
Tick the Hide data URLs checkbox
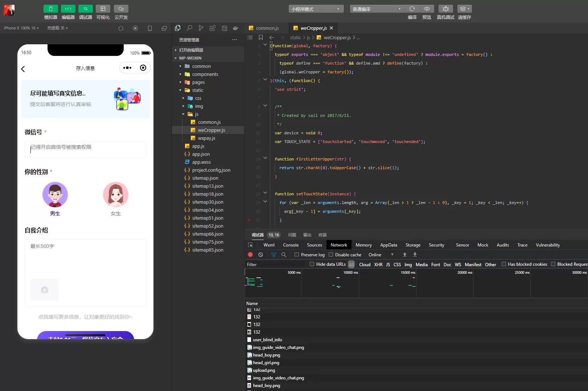coord(312,264)
